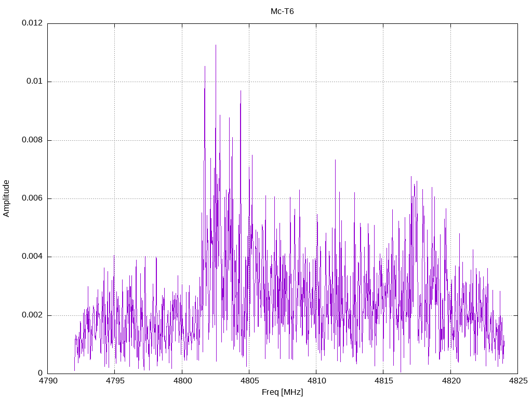Click the x-axis tick label 4805
Screen dimensions: 532x399
coord(249,381)
